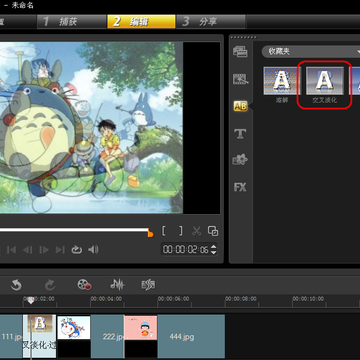Select the 溶解 dissolve transition thumbnail
Viewport: 360px width, 360px height.
(x=282, y=80)
